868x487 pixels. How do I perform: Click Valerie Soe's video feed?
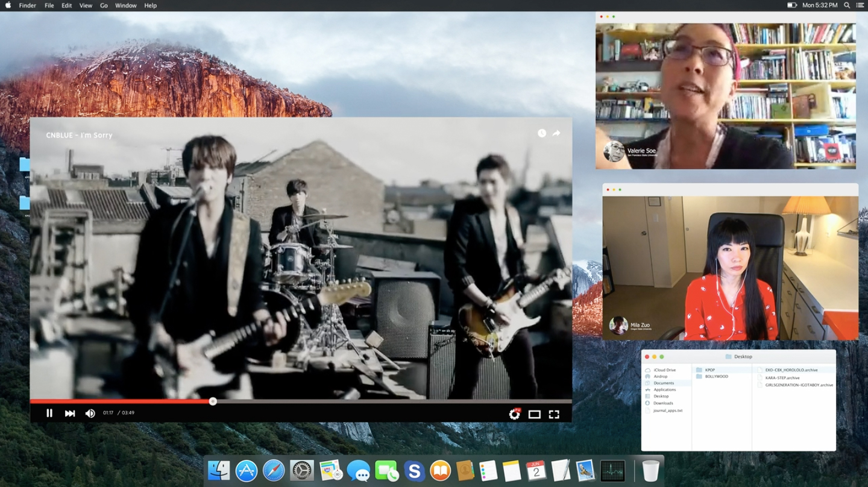tap(726, 96)
